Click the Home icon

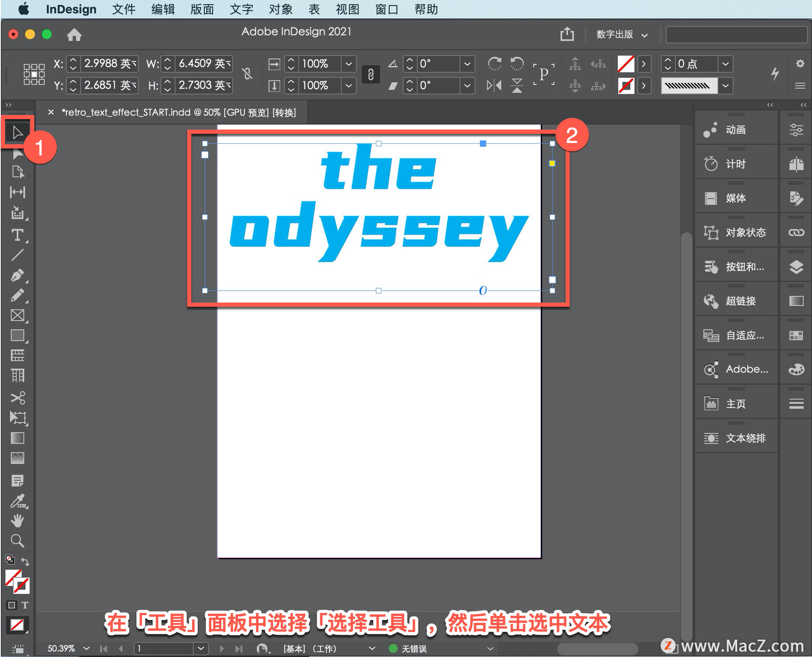coord(74,34)
